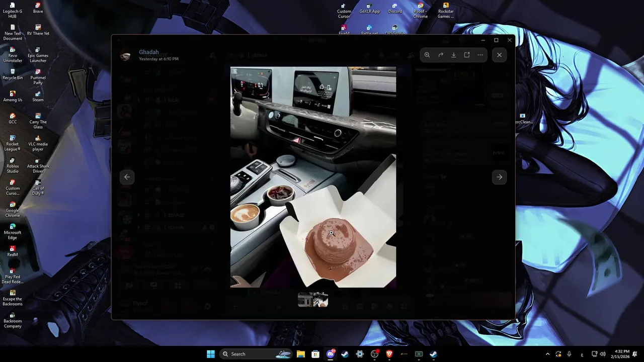The width and height of the screenshot is (644, 362).
Task: Open the more options menu in the image viewer
Action: pos(480,55)
